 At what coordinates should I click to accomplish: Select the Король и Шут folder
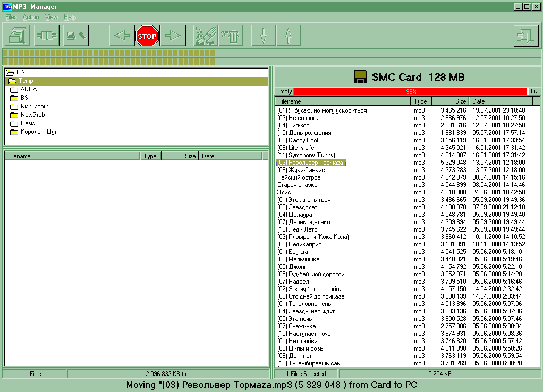[38, 132]
